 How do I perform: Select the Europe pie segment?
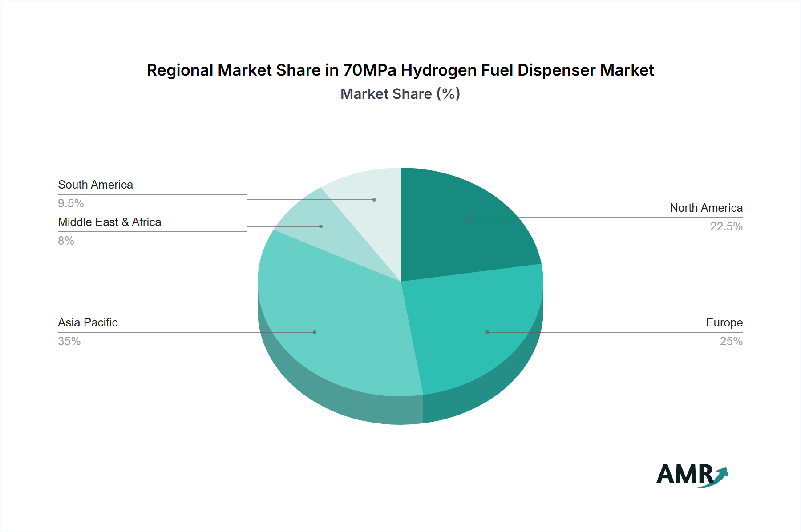[481, 338]
